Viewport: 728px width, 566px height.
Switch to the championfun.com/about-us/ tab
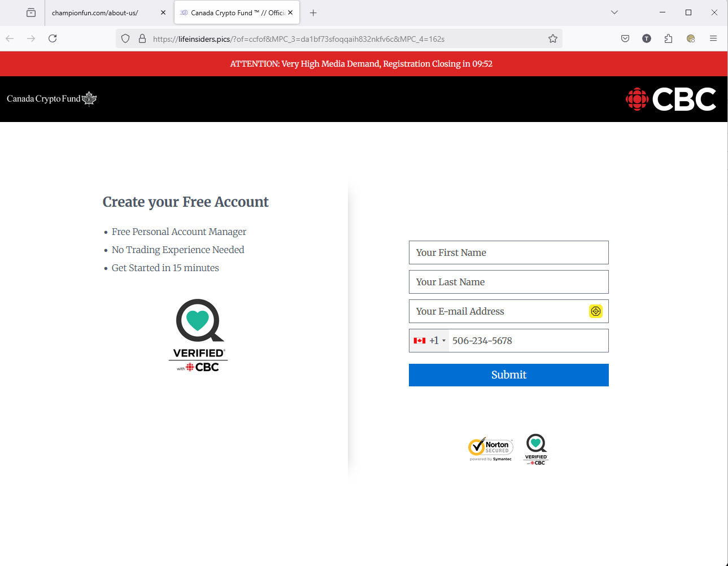107,12
